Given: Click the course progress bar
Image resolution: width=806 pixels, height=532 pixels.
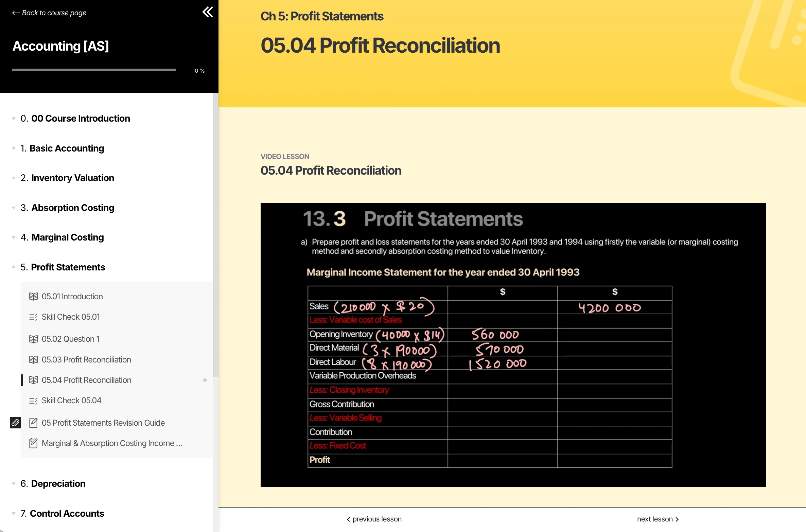Looking at the screenshot, I should (x=94, y=70).
